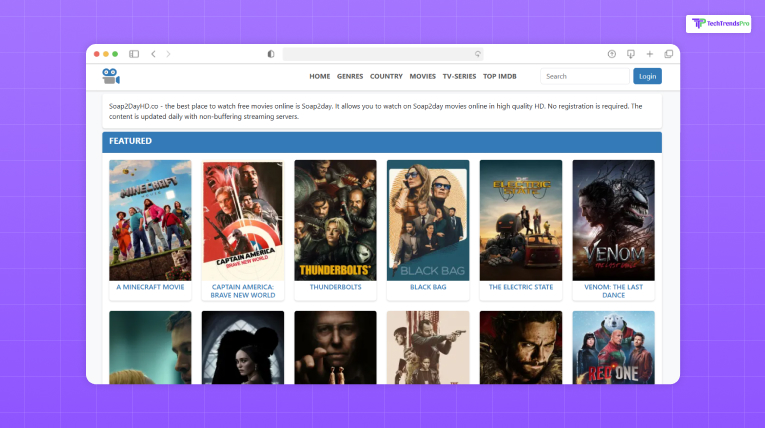The width and height of the screenshot is (765, 428).
Task: Show the tab overview icon
Action: 668,54
